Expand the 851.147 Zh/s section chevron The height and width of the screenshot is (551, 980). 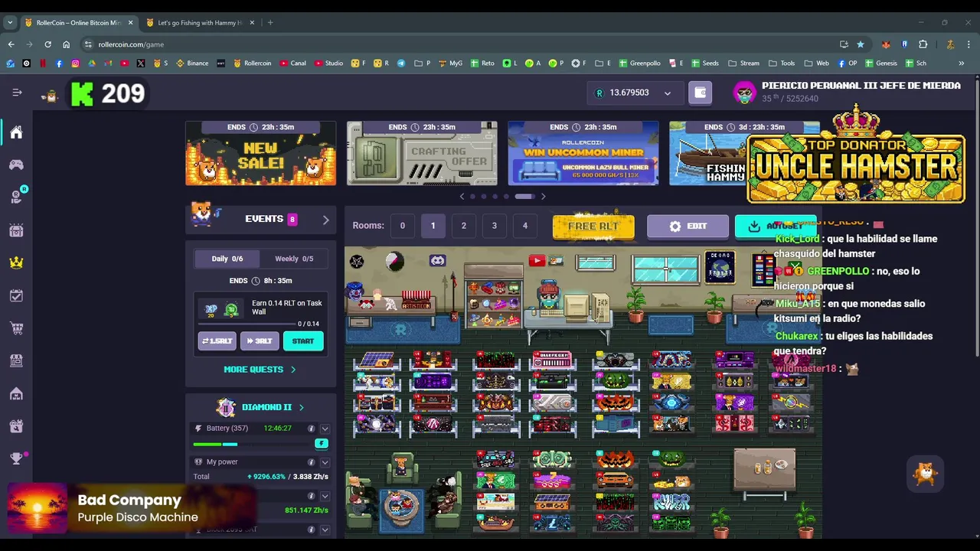[325, 496]
